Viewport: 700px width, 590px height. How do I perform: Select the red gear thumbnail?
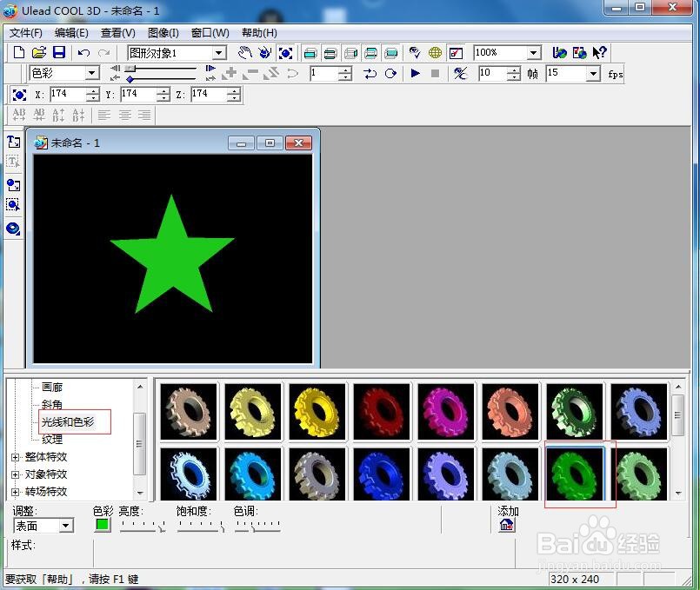(382, 412)
